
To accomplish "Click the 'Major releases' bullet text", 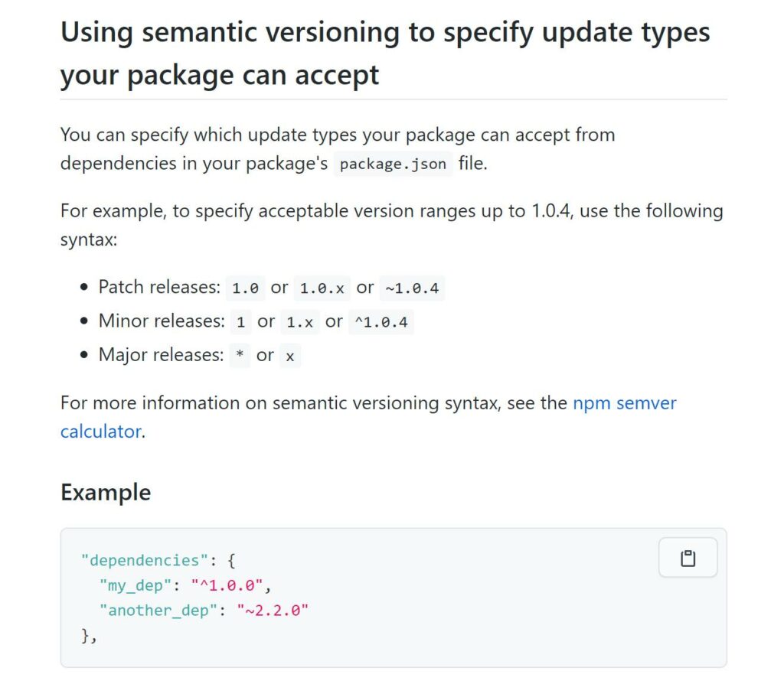I will point(161,355).
